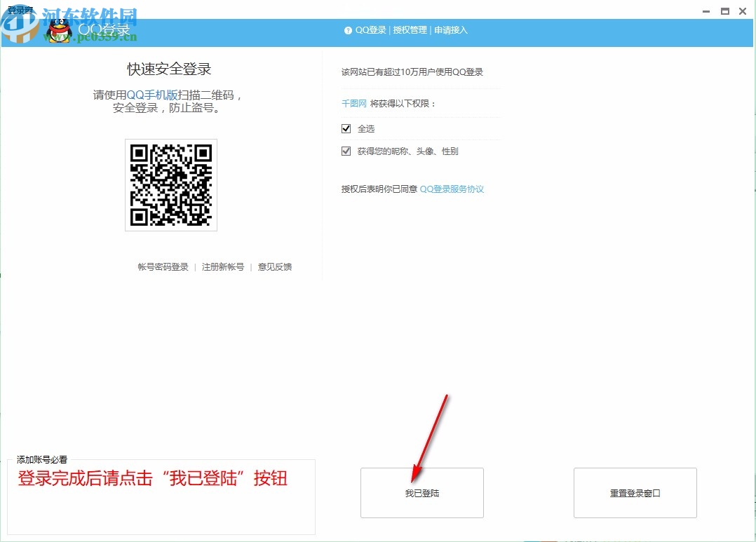Screen dimensions: 756x542
Task: Open the 意见反馈 feedback link
Action: (x=274, y=267)
